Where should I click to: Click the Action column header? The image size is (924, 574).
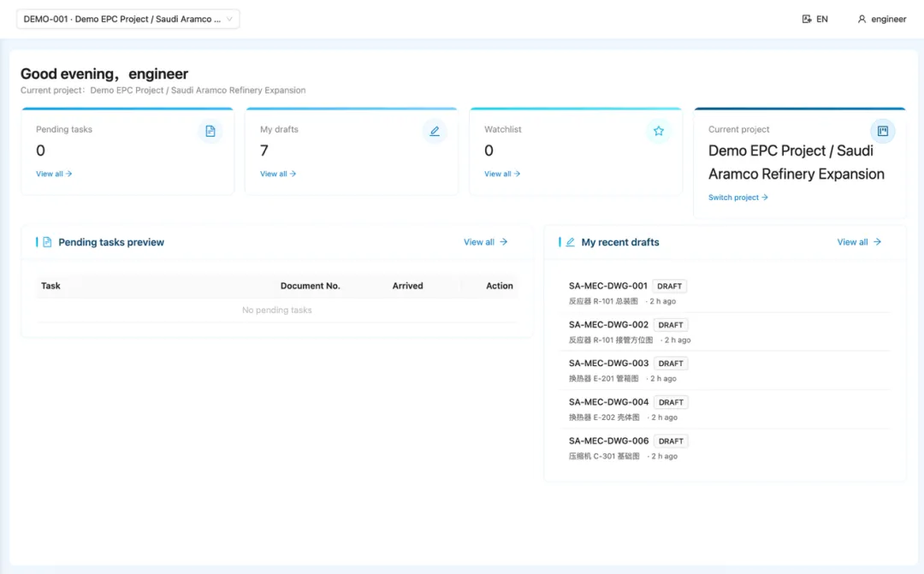pos(499,286)
